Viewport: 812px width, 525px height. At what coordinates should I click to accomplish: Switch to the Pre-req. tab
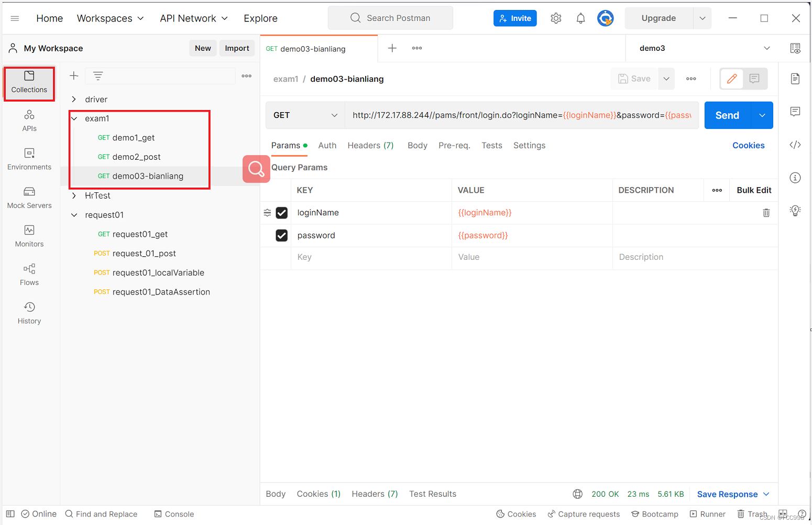click(x=454, y=145)
